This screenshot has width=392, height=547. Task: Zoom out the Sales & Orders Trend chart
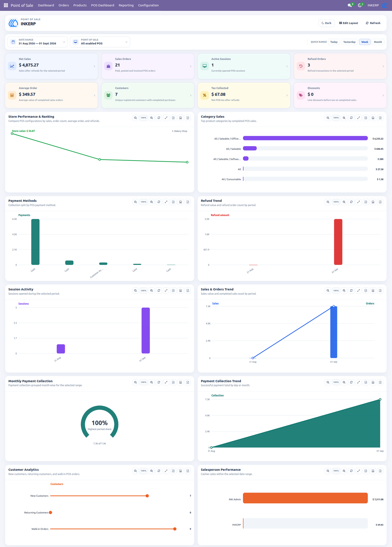[328, 291]
